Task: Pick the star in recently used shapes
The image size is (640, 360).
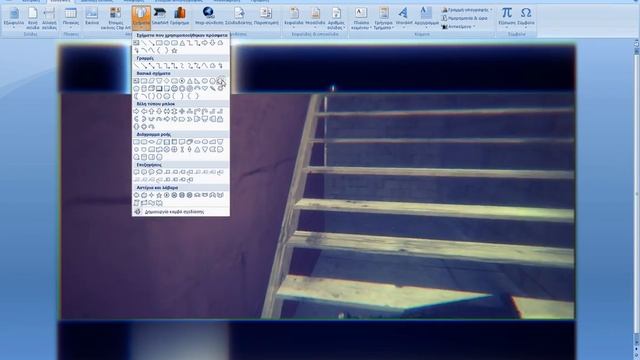Action: (174, 51)
